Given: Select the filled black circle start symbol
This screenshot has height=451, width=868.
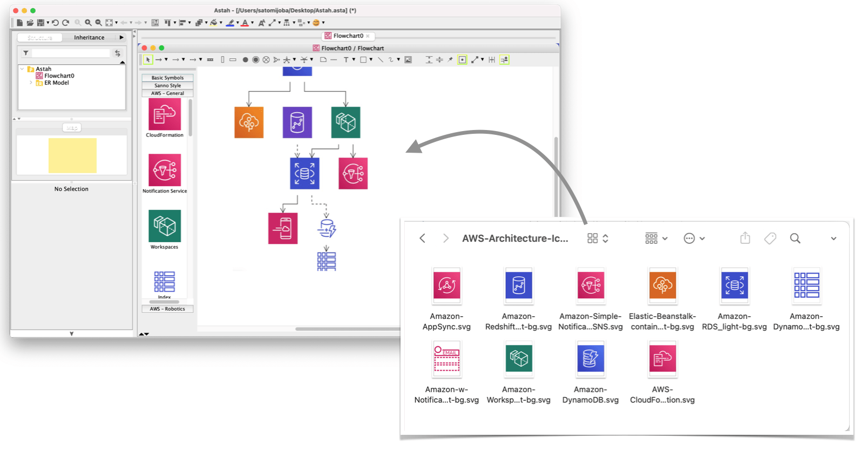Looking at the screenshot, I should [245, 60].
